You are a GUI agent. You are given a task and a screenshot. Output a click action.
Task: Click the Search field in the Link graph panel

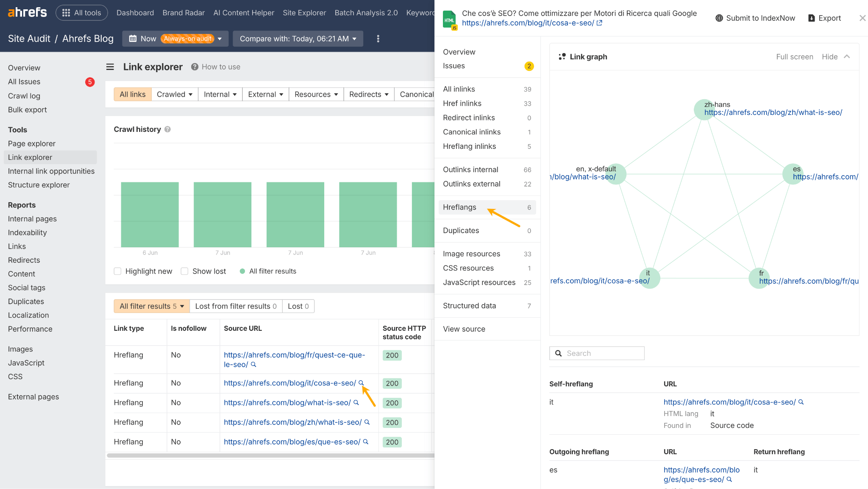click(597, 353)
